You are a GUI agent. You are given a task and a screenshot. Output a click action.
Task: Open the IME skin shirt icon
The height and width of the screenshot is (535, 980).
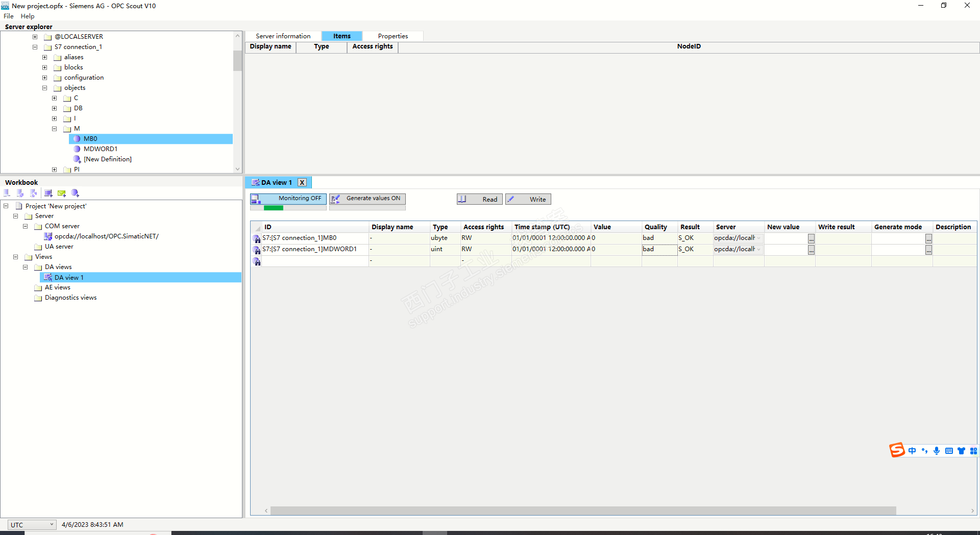(962, 451)
